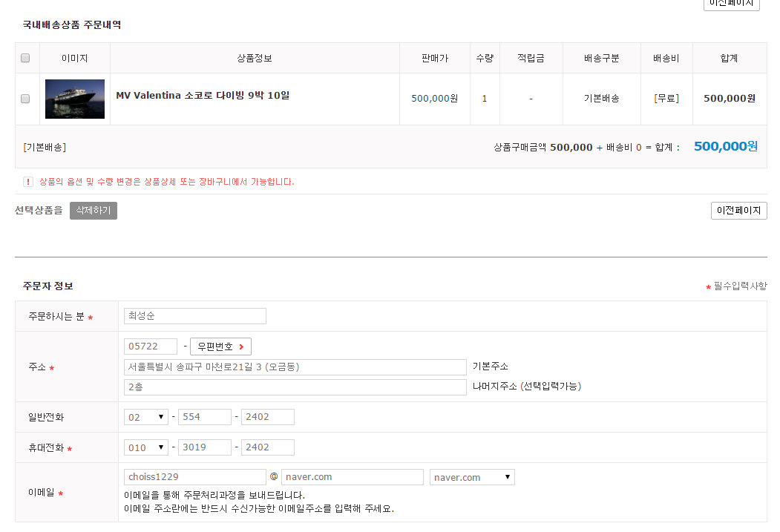Click the landline middle number field 554
The image size is (780, 532).
tap(205, 417)
